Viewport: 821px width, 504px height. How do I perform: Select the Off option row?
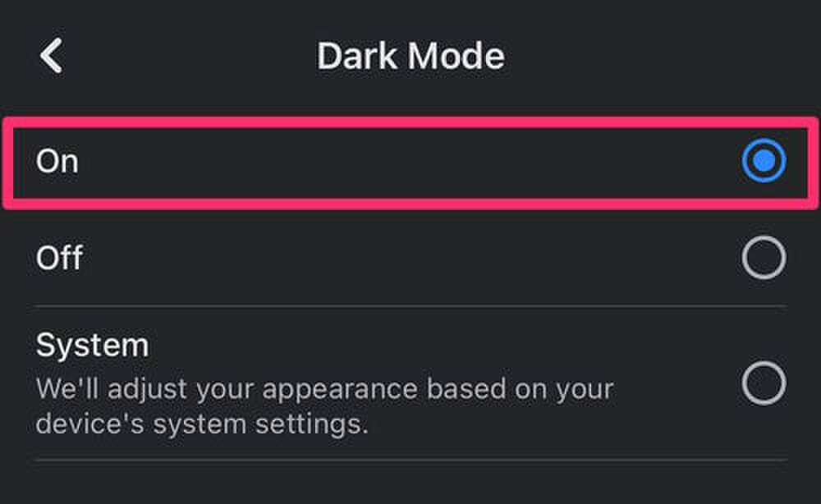click(410, 259)
